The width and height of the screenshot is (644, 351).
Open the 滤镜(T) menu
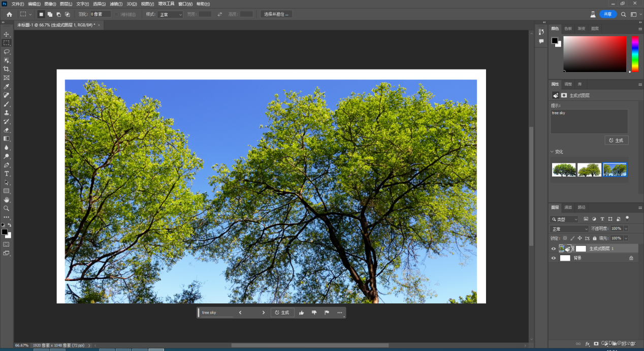pyautogui.click(x=115, y=4)
